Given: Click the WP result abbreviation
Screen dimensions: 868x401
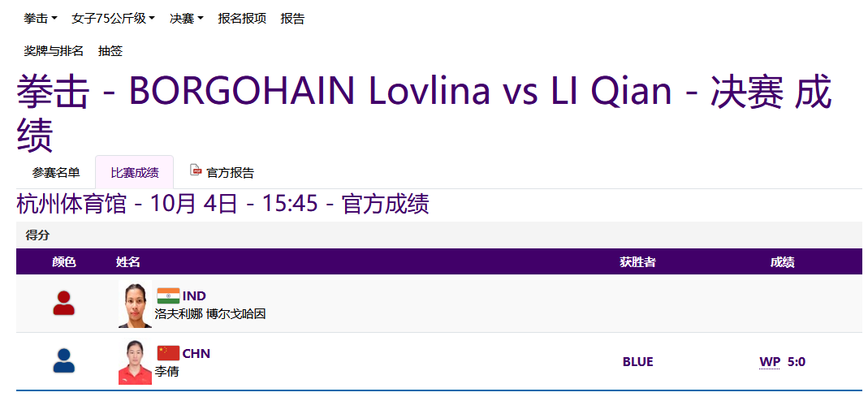Looking at the screenshot, I should point(769,362).
